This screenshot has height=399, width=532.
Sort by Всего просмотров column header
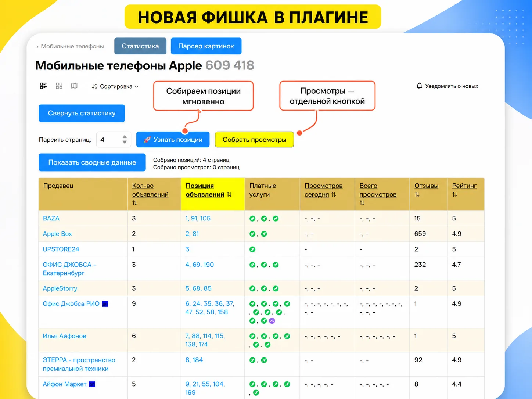pos(378,190)
